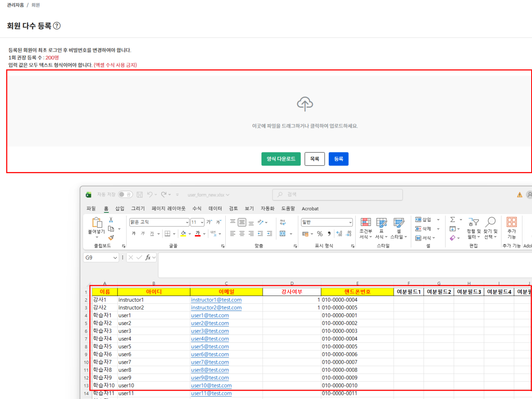The image size is (532, 399).
Task: Switch to the 수식 ribbon tab
Action: (x=197, y=209)
